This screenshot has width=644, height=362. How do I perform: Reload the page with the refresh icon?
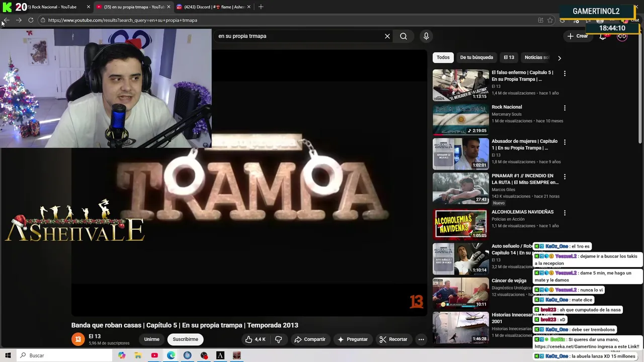click(x=31, y=20)
